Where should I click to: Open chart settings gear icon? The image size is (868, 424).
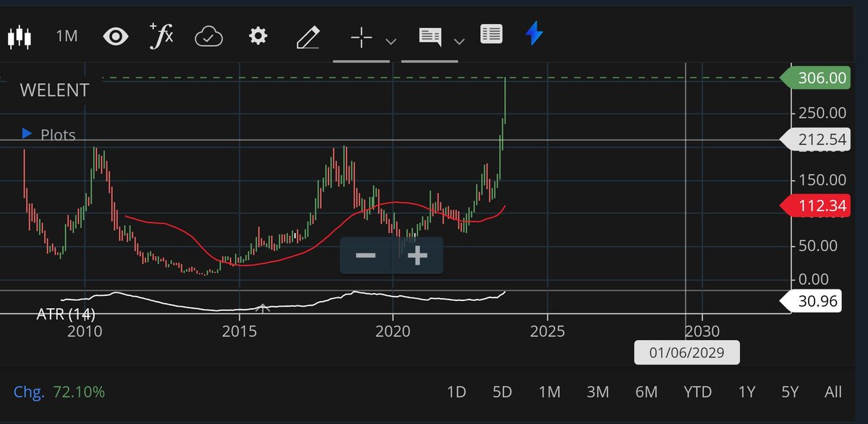[x=258, y=36]
